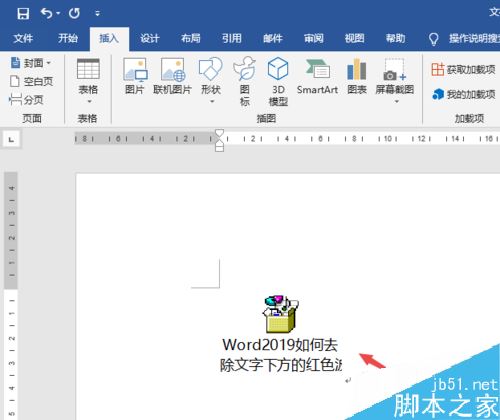Open 我的加载项 (My Add-ins)
The height and width of the screenshot is (420, 500).
[x=464, y=94]
